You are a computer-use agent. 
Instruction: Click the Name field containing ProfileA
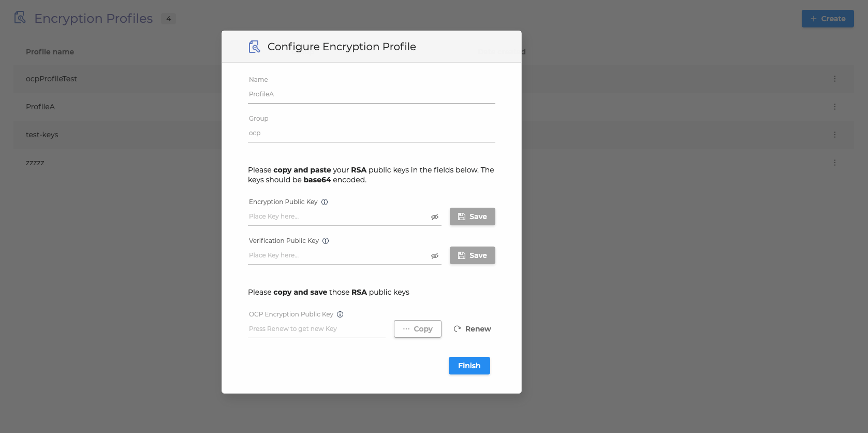[371, 94]
